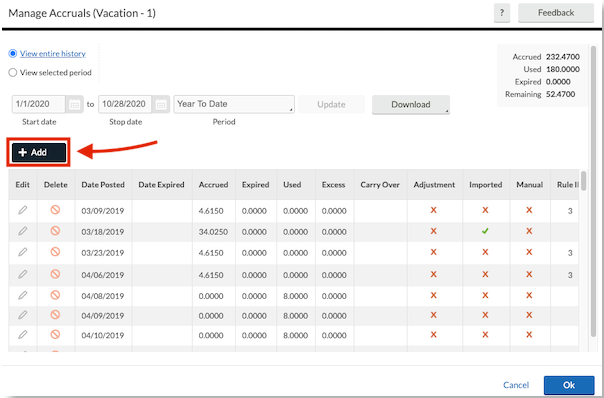Open the Year To Date period dropdown
This screenshot has height=398, width=604.
234,104
